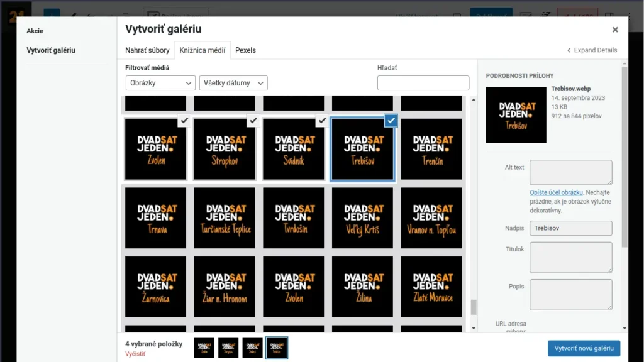644x362 pixels.
Task: Click the Expand Details chevron link
Action: tap(592, 50)
